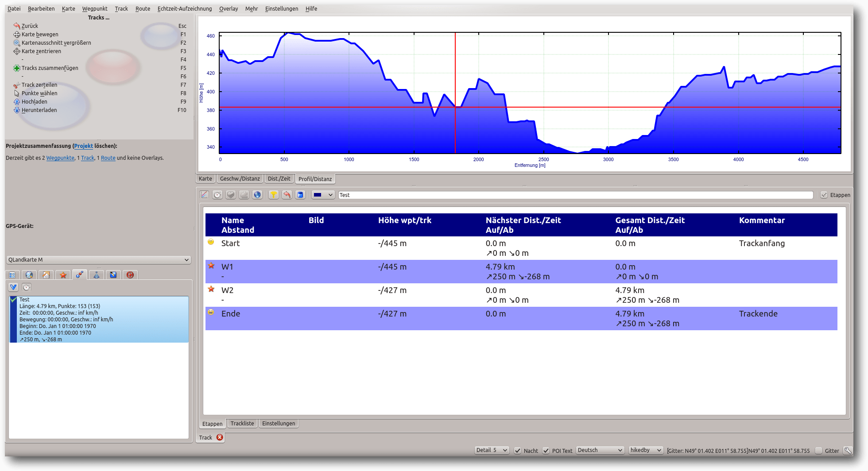The image size is (868, 471).
Task: Open the Echtzeit-Aufzeichnung menu
Action: point(185,8)
